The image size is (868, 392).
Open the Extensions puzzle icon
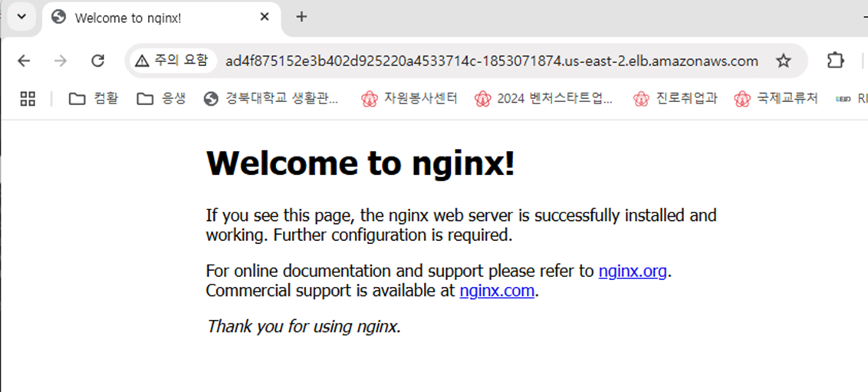835,61
